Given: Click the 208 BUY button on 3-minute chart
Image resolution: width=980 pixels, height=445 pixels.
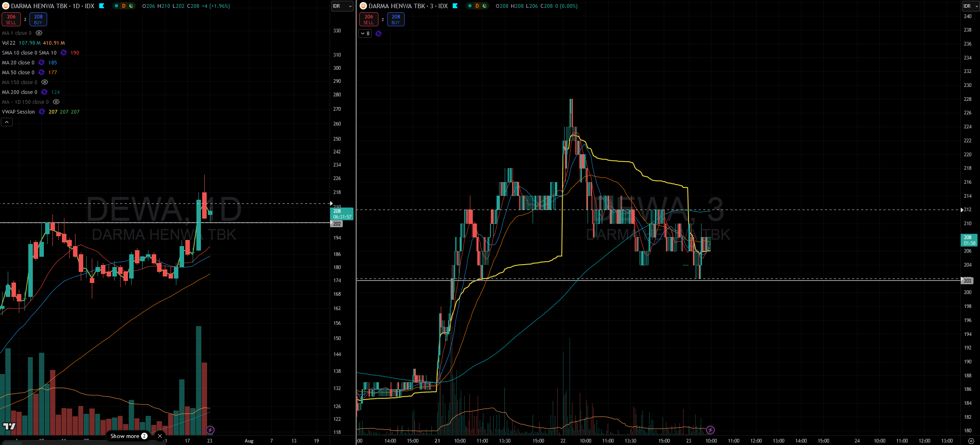Looking at the screenshot, I should tap(396, 19).
